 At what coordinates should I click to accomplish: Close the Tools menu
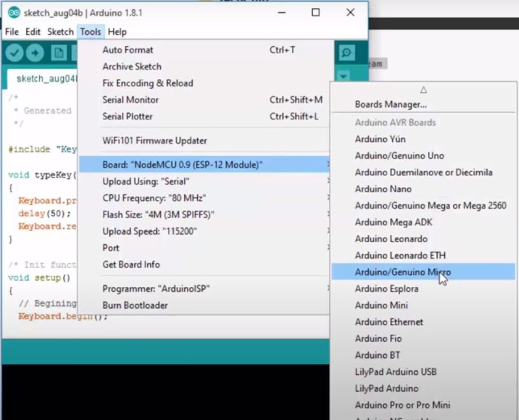tap(91, 32)
